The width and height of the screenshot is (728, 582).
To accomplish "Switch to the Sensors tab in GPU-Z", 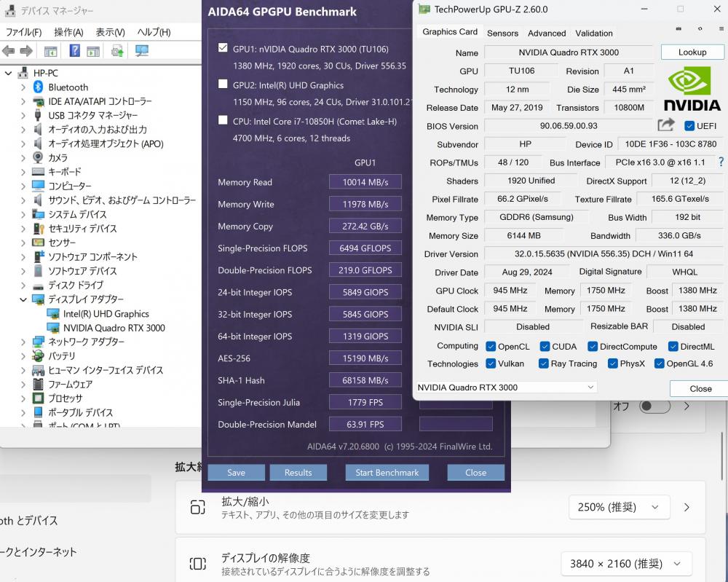I will point(502,33).
